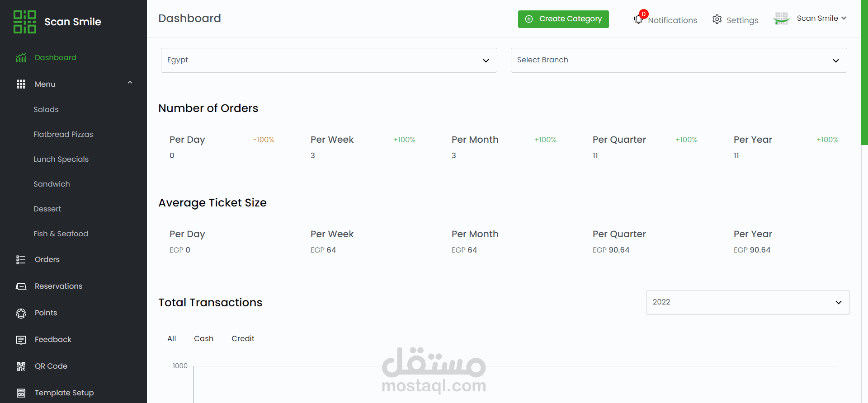Image resolution: width=868 pixels, height=403 pixels.
Task: Click the Per Week ticket value EGP 64
Action: 323,250
